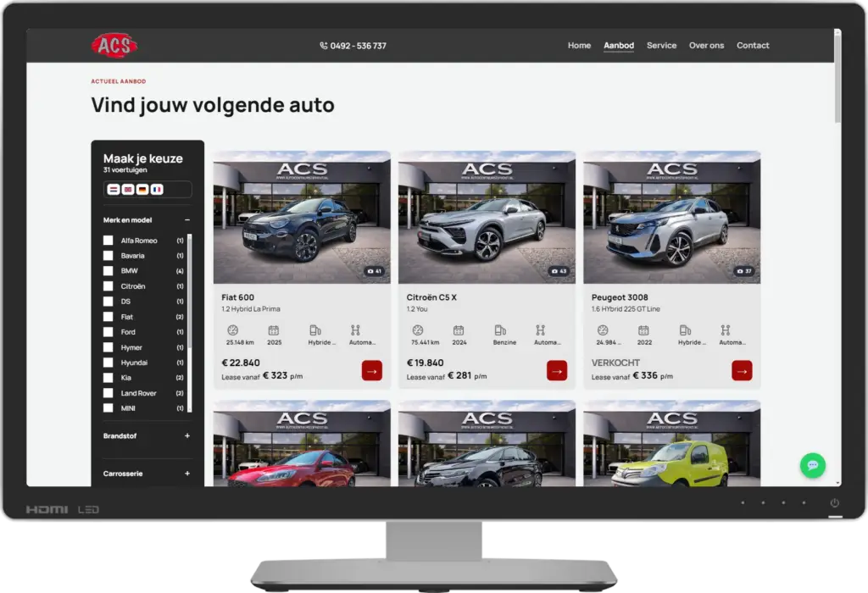This screenshot has width=868, height=593.
Task: Open the yellow van photo in second row
Action: point(671,444)
